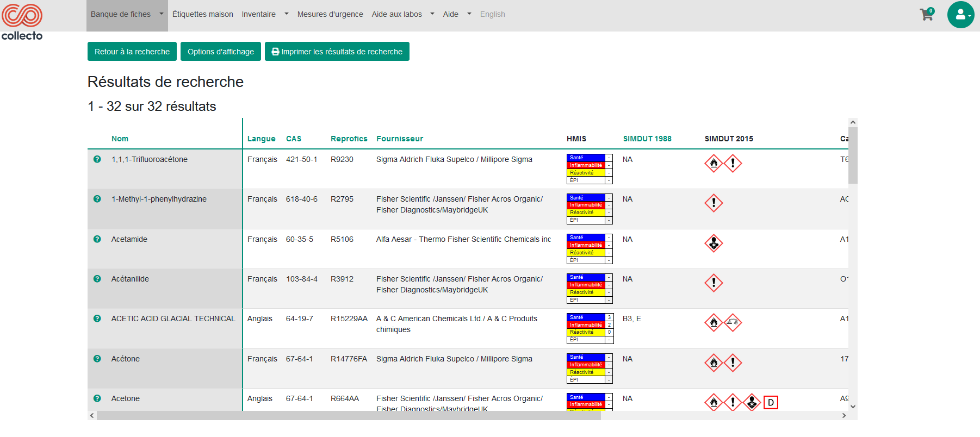Click Imprimer les résultats de recherche
This screenshot has width=980, height=437.
tap(337, 52)
